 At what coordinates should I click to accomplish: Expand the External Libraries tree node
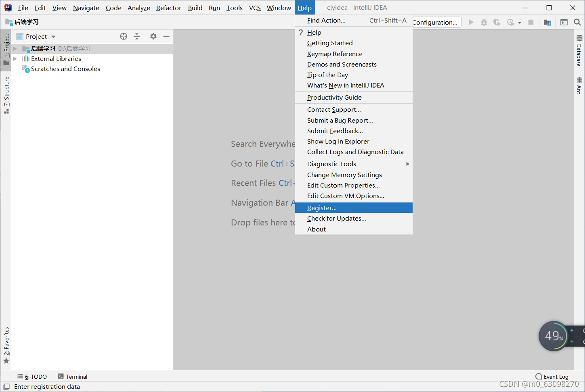point(15,58)
